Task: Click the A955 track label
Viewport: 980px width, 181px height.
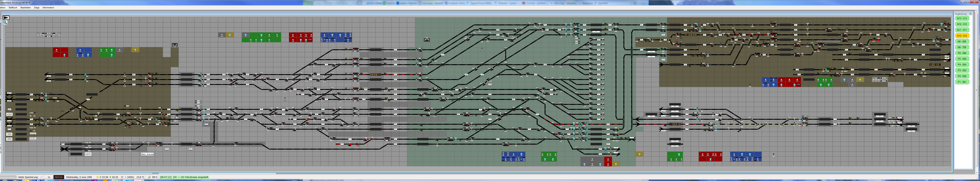Action: [10, 114]
